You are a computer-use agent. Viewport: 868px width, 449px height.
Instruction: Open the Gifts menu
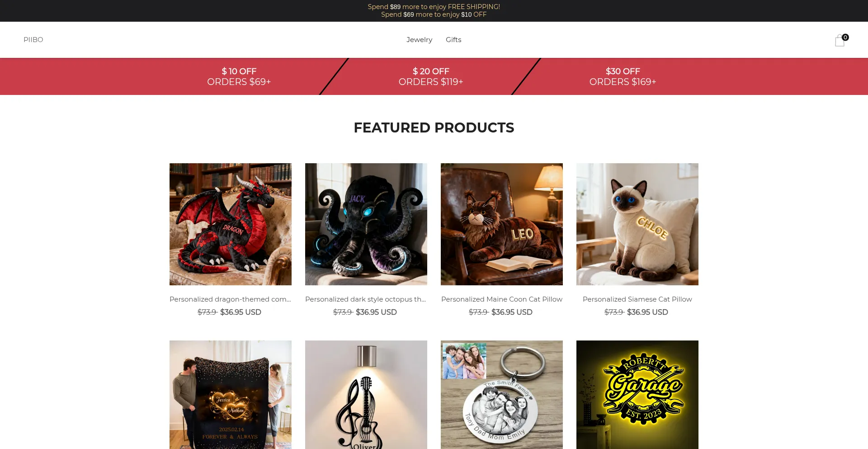[453, 40]
